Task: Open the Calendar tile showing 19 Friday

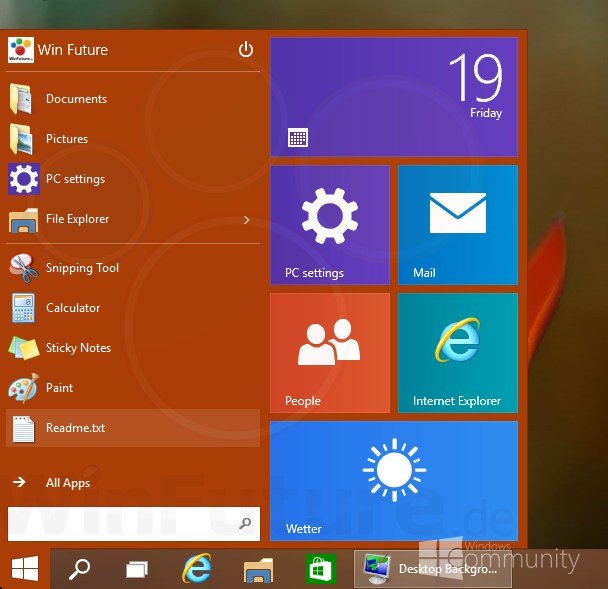Action: point(394,97)
